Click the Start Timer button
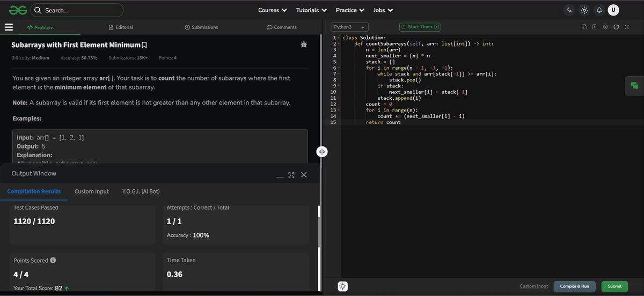The image size is (644, 296). [x=420, y=27]
